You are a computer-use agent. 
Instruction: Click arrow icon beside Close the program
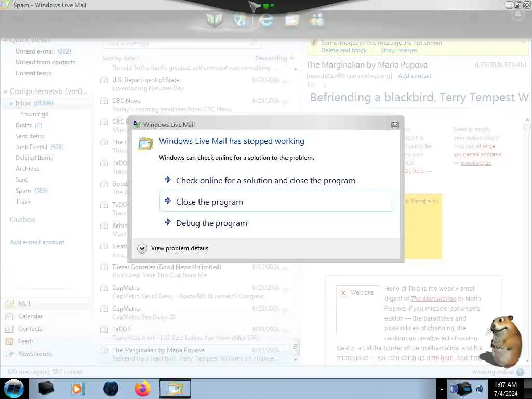pos(168,201)
